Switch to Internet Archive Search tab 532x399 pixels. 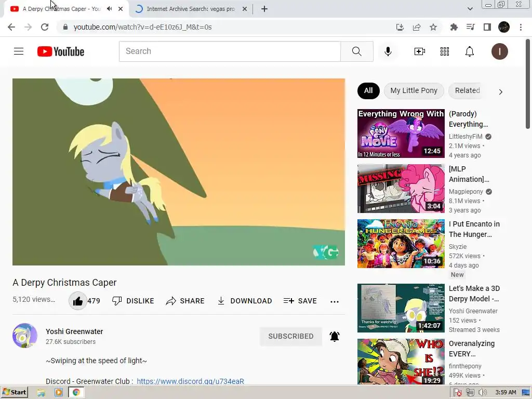click(190, 9)
